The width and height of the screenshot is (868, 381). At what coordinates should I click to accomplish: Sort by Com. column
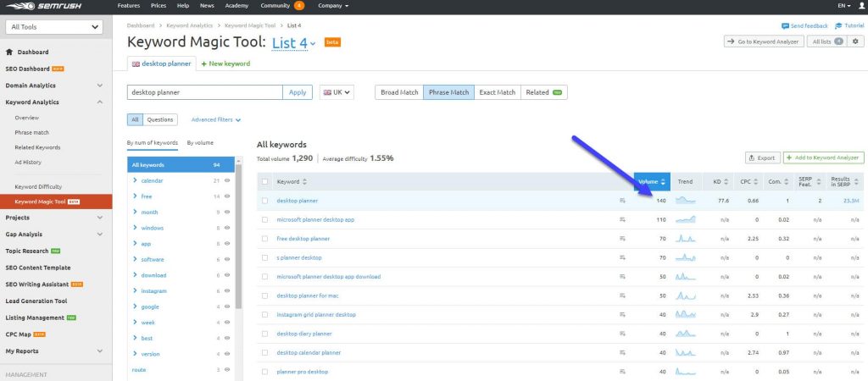tap(787, 182)
